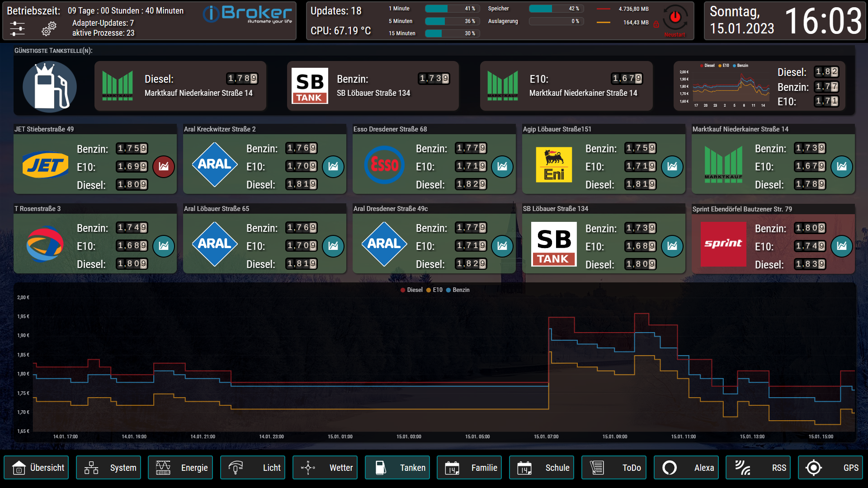Image resolution: width=868 pixels, height=488 pixels.
Task: Click the 1 Minute load bar
Action: 453,9
